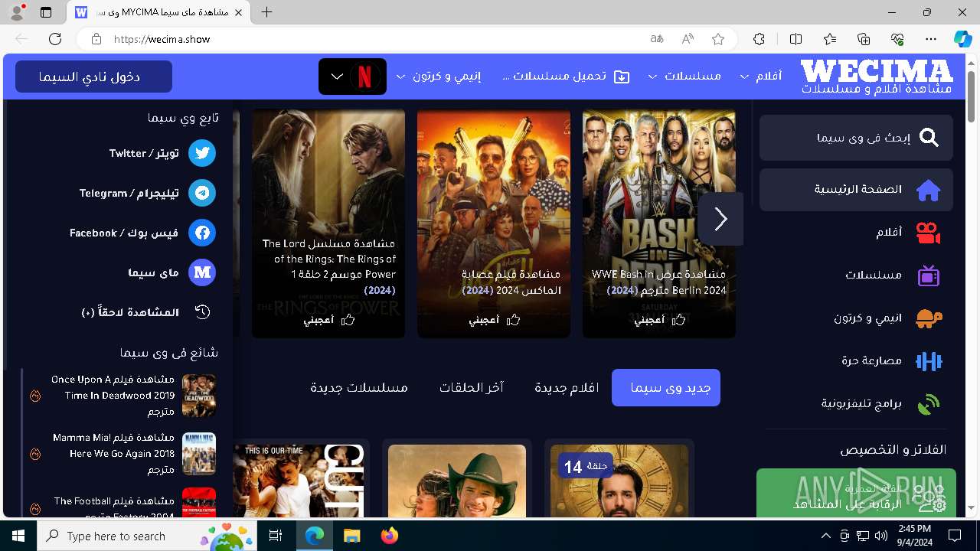The width and height of the screenshot is (980, 551).
Task: Switch to آخر الحلقات tab
Action: 471,388
